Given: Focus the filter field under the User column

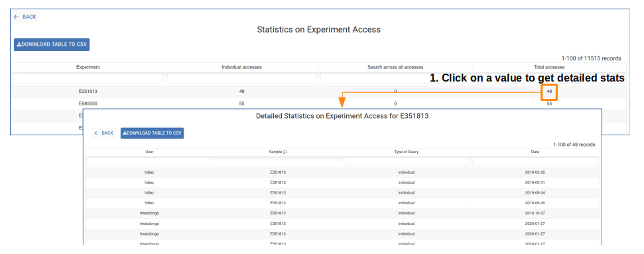Looking at the screenshot, I should 149,162.
